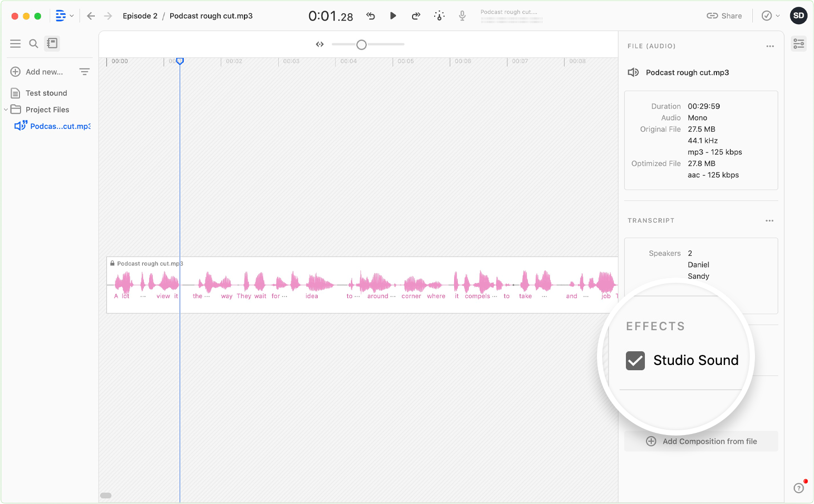Viewport: 814px width, 504px height.
Task: Adjust the timeline zoom slider
Action: point(361,45)
